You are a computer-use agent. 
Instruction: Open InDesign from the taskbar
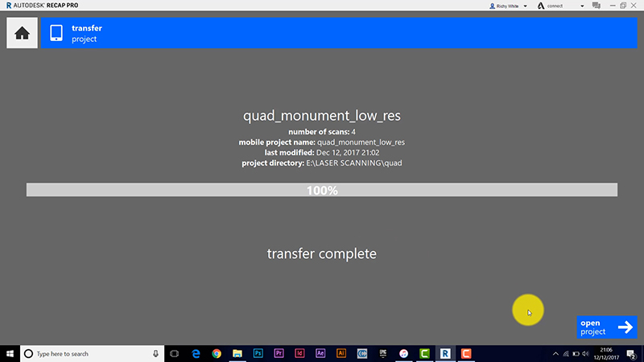point(299,353)
